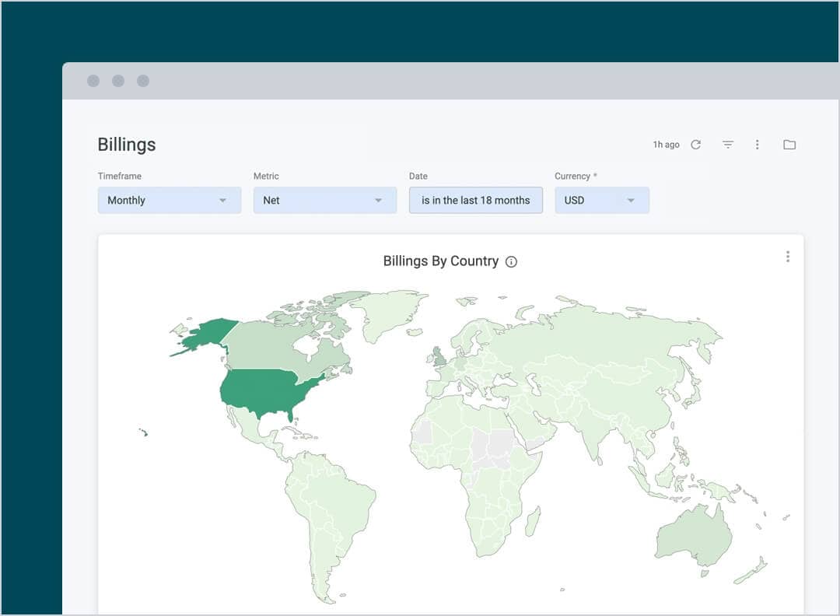Click Australia on the world map
Screen dimensions: 840x616
(x=694, y=537)
